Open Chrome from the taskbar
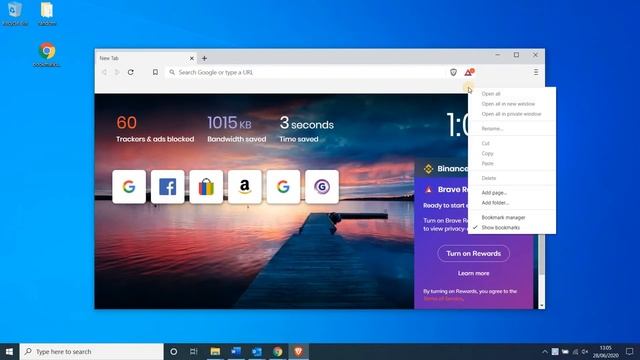This screenshot has width=640, height=360. point(278,351)
